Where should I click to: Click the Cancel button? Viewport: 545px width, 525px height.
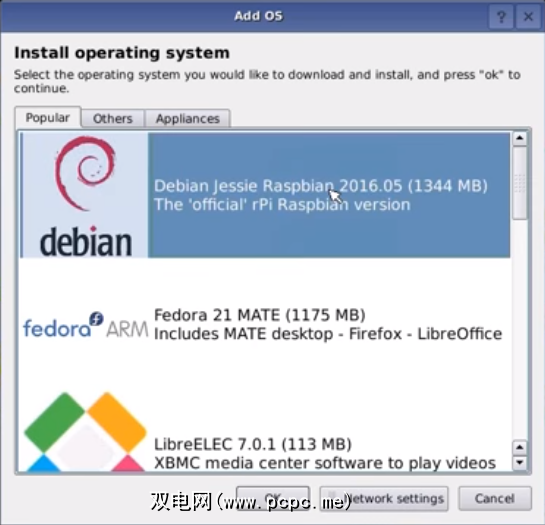[495, 498]
